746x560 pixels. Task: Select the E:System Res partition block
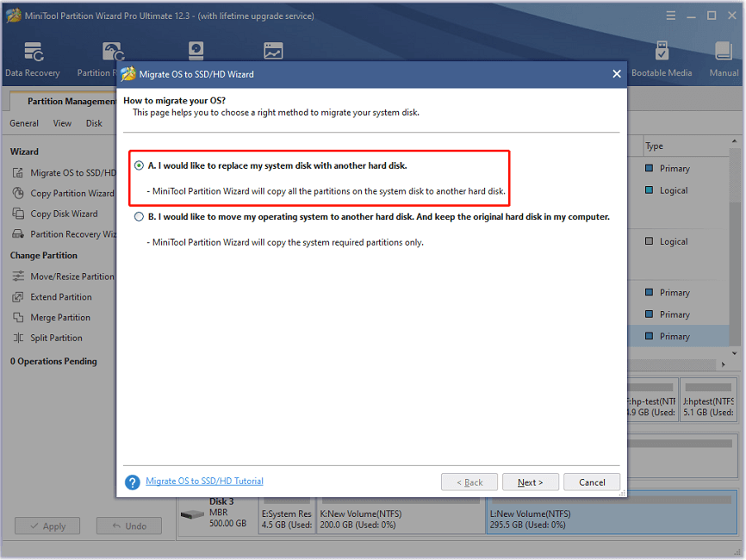[x=287, y=515]
